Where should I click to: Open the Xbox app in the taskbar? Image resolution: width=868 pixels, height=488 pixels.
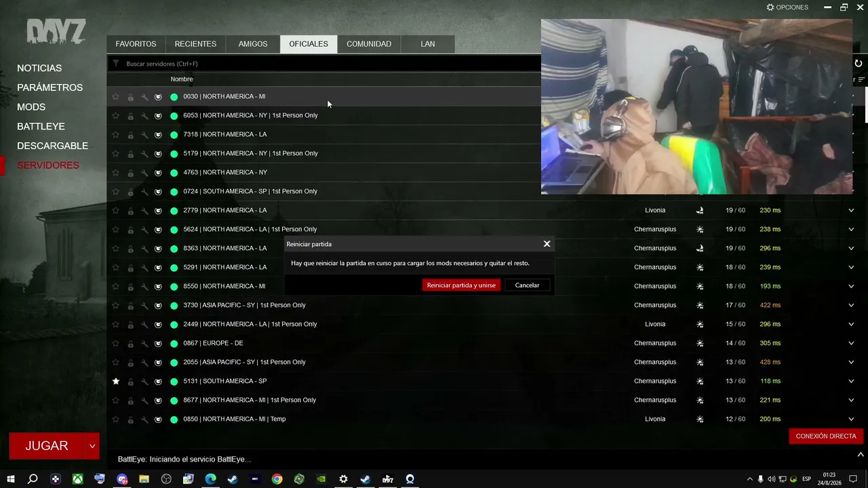tap(78, 479)
